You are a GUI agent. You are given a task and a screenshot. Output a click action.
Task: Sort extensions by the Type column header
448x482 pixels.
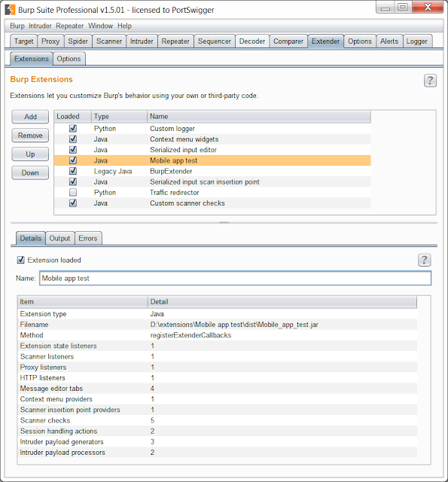click(119, 117)
